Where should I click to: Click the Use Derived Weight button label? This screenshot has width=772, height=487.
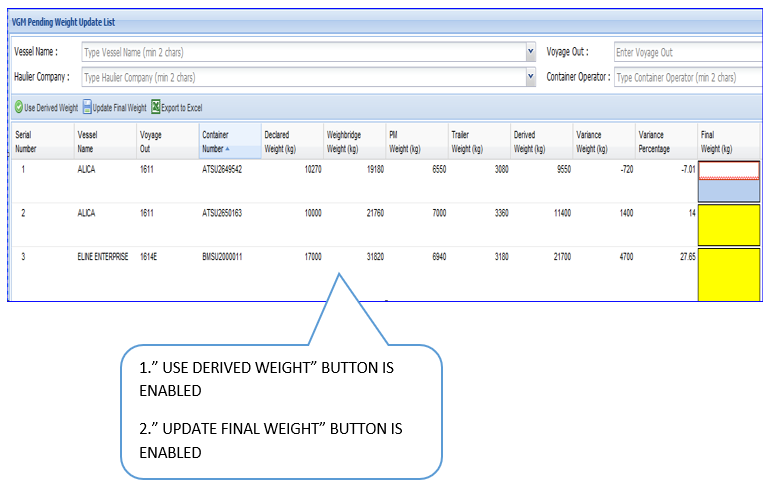tap(51, 108)
